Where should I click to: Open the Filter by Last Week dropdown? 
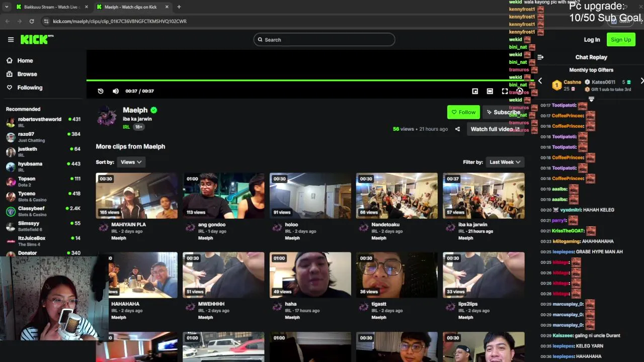click(505, 162)
